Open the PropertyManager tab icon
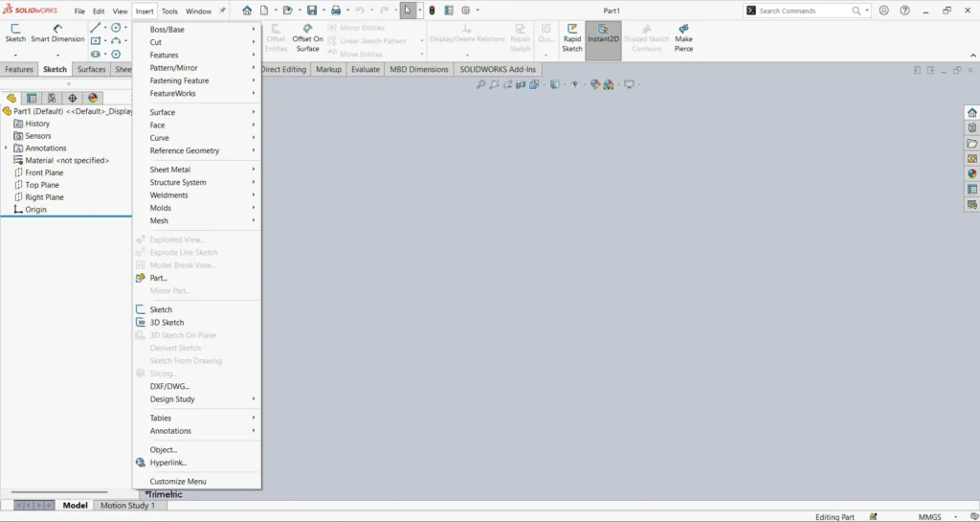980x522 pixels. tap(32, 98)
